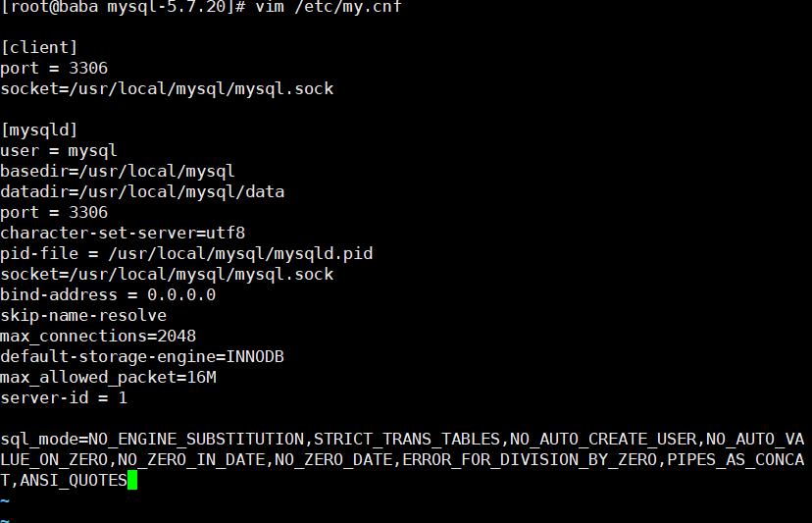Click the green cursor block after ANSI_QUOTES
Image resolution: width=812 pixels, height=523 pixels.
(x=132, y=480)
